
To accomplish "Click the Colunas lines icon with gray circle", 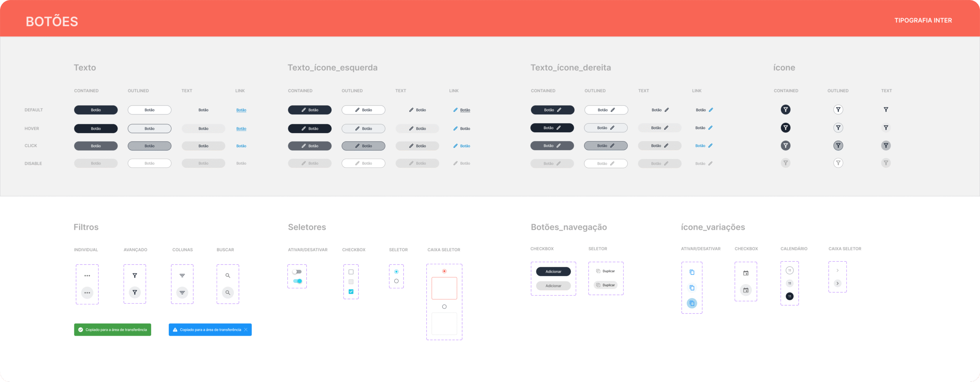I will [182, 293].
